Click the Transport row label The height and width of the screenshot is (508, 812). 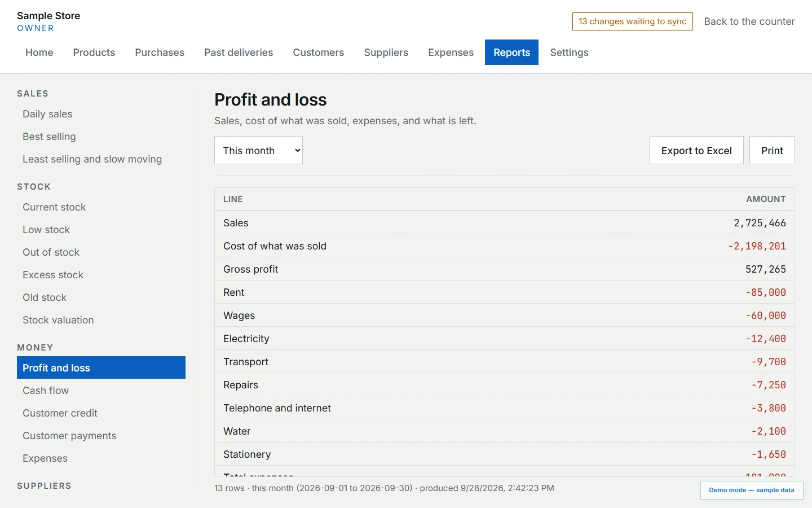coord(246,362)
